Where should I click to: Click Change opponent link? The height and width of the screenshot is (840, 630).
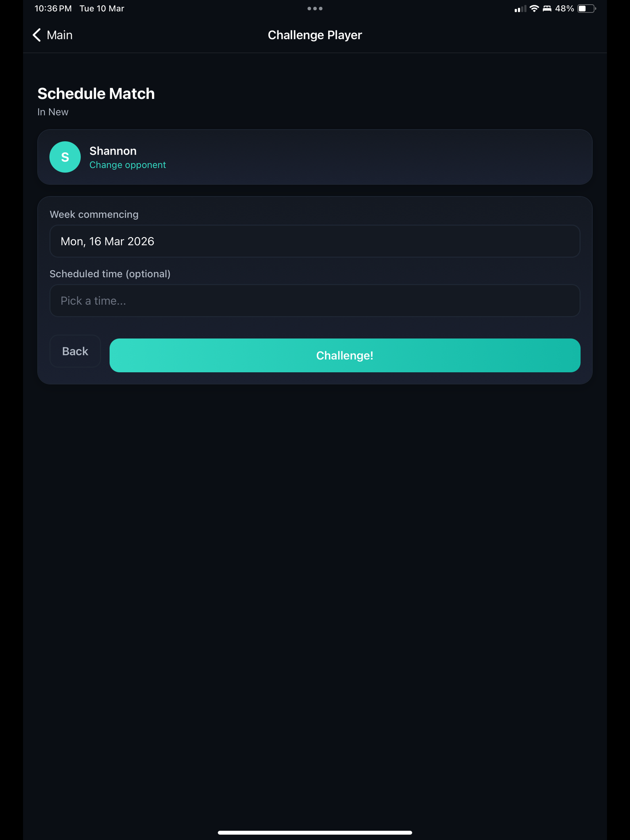click(x=127, y=165)
